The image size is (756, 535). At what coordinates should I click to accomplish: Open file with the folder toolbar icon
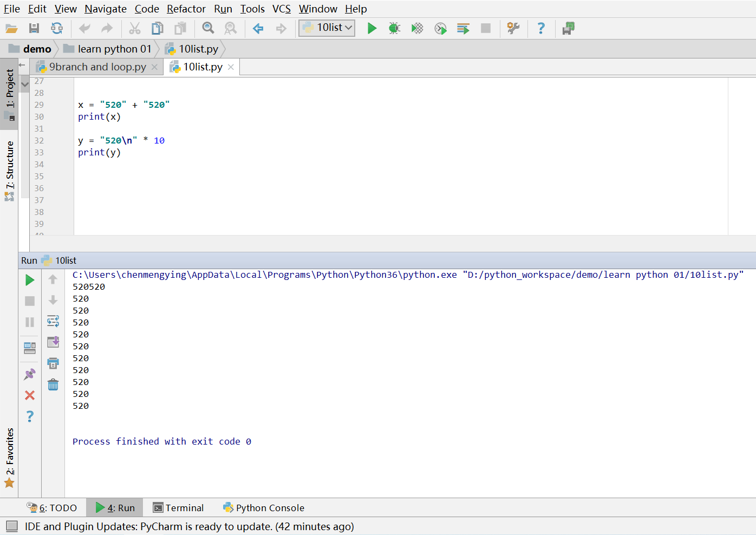(11, 28)
